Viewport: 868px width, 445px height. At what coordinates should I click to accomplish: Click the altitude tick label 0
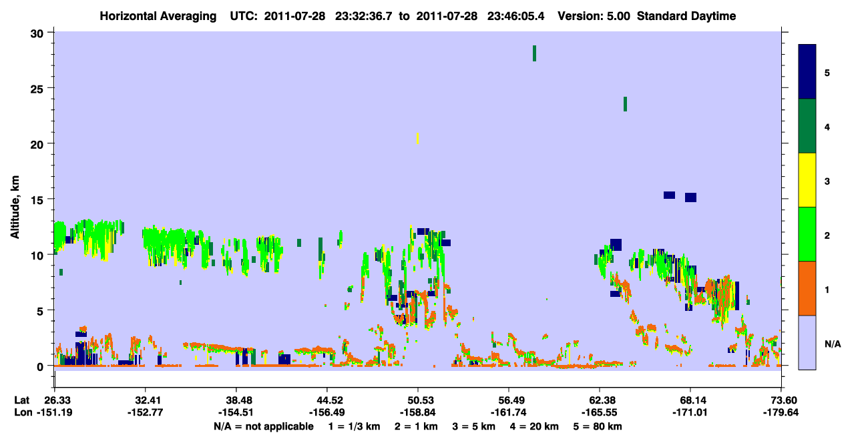click(x=41, y=366)
